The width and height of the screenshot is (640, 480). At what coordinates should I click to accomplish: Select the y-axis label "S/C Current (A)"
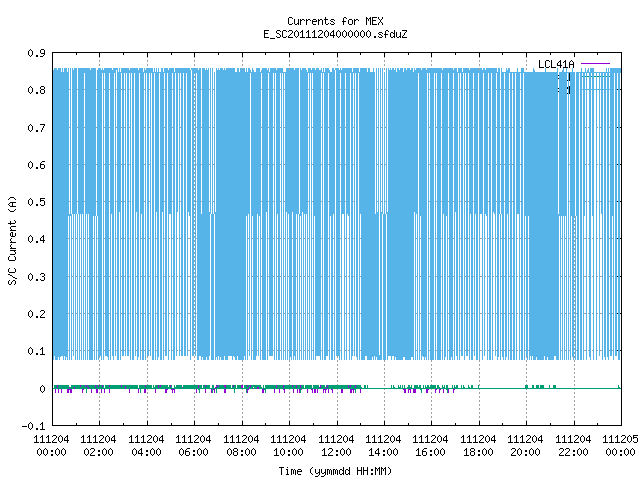pos(12,241)
